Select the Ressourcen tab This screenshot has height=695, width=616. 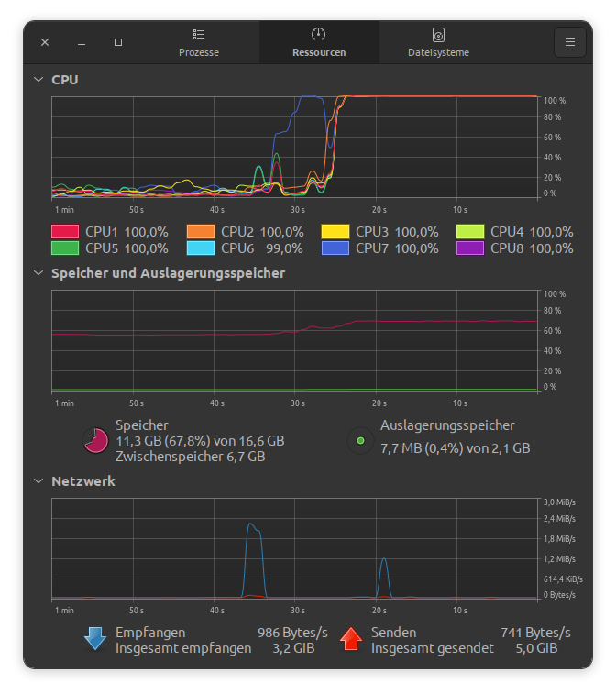(319, 42)
